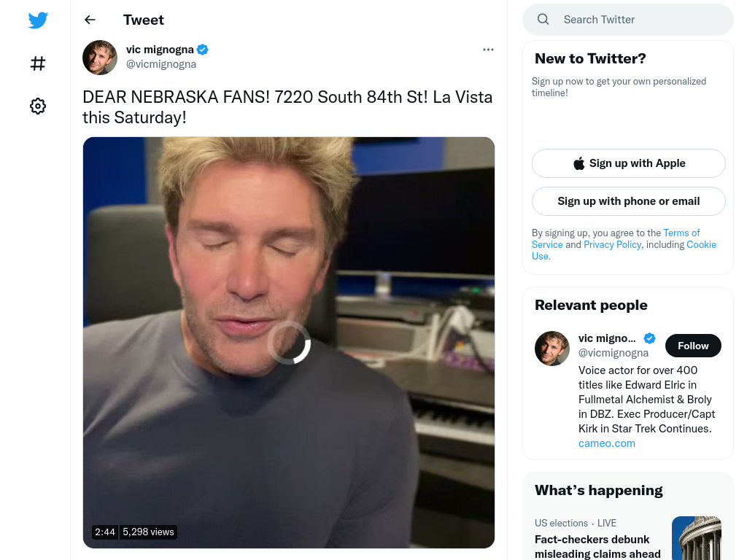Sign up with Apple

[628, 163]
